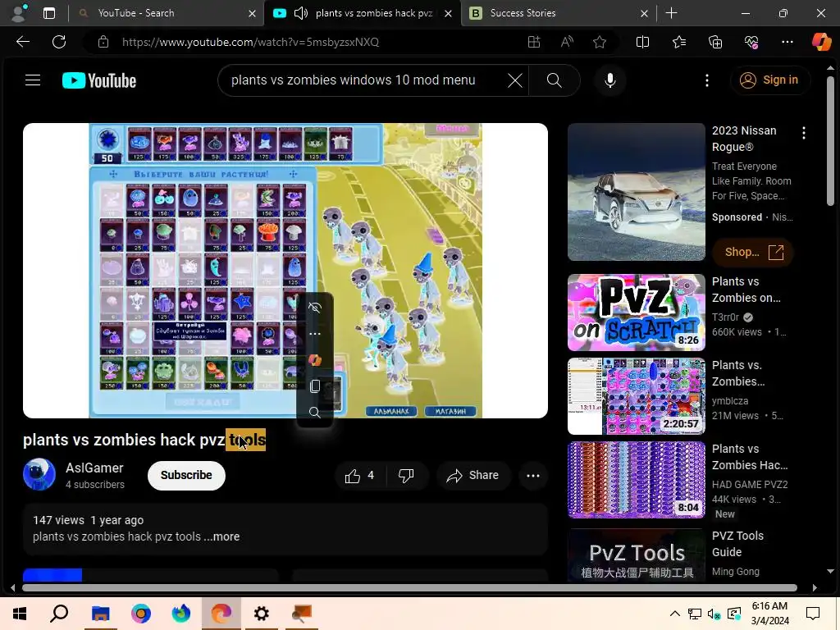Mute the tab via speaker icon
This screenshot has width=840, height=630.
click(x=301, y=13)
